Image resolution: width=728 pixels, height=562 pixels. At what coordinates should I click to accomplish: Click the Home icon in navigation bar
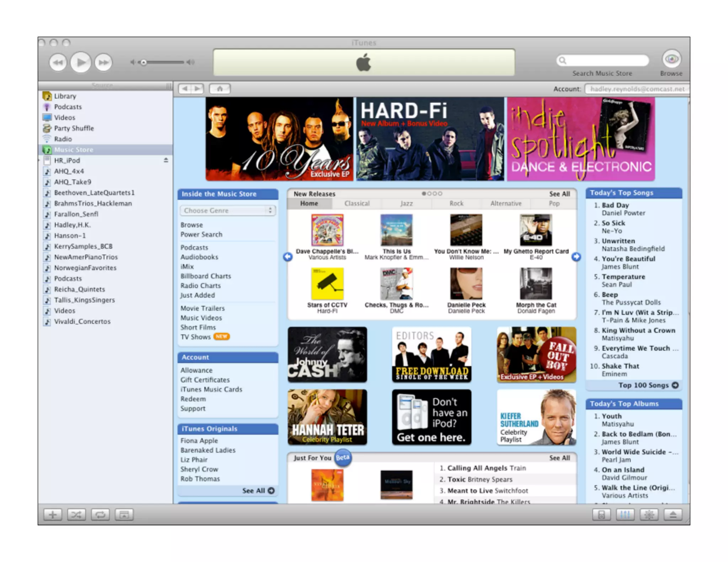(x=220, y=88)
